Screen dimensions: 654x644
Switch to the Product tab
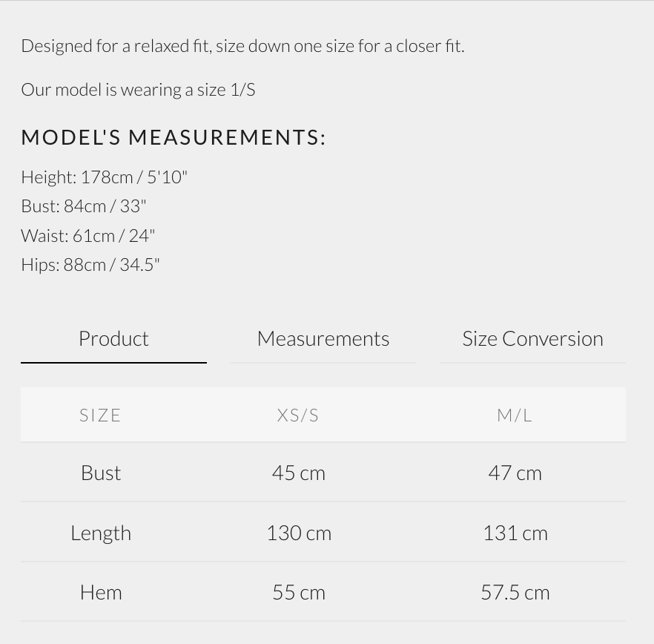click(113, 338)
